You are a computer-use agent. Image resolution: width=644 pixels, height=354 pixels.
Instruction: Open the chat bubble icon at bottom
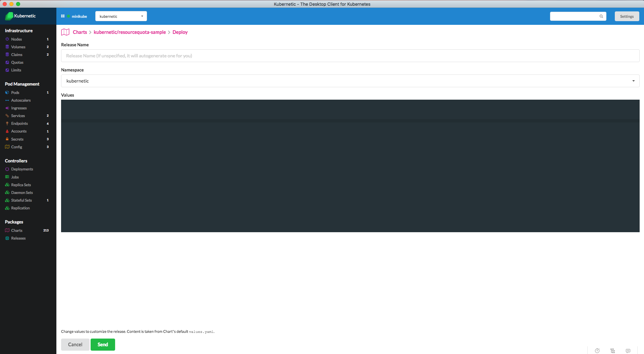(628, 351)
